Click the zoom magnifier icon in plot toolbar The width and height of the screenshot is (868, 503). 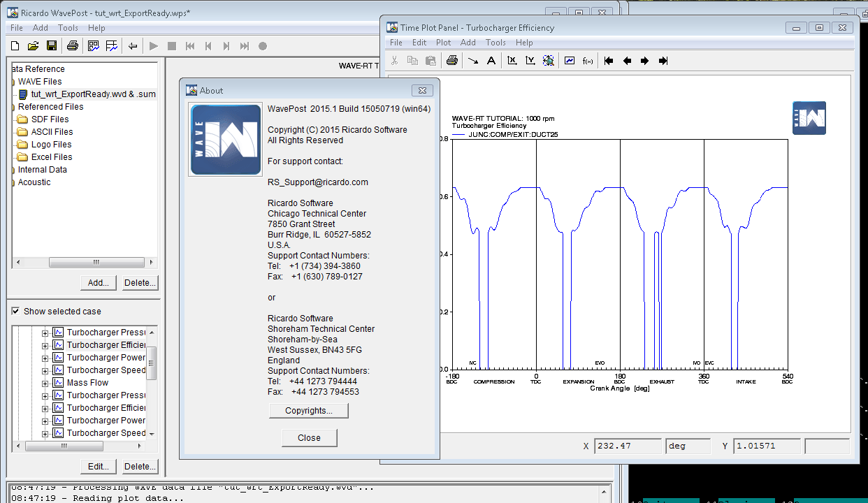coord(549,61)
